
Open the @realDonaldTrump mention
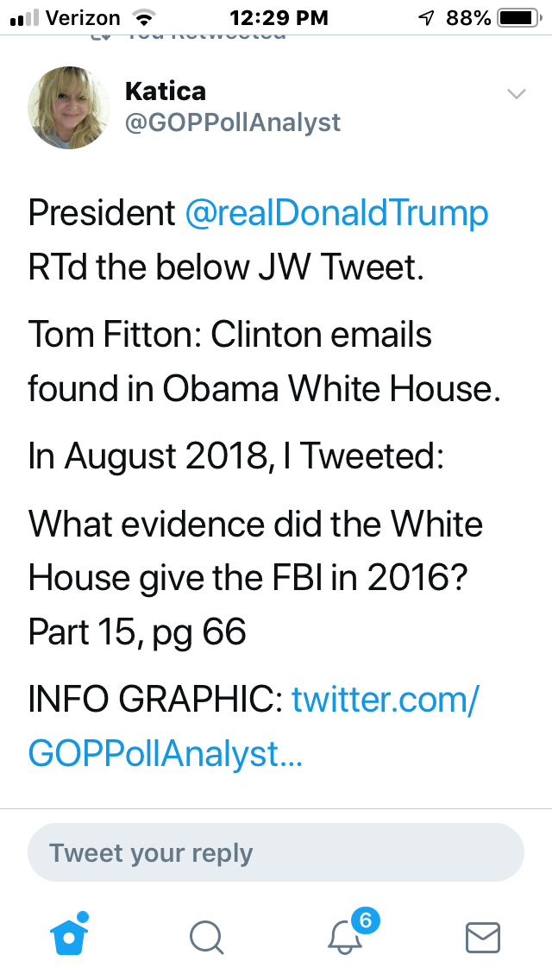tap(337, 213)
